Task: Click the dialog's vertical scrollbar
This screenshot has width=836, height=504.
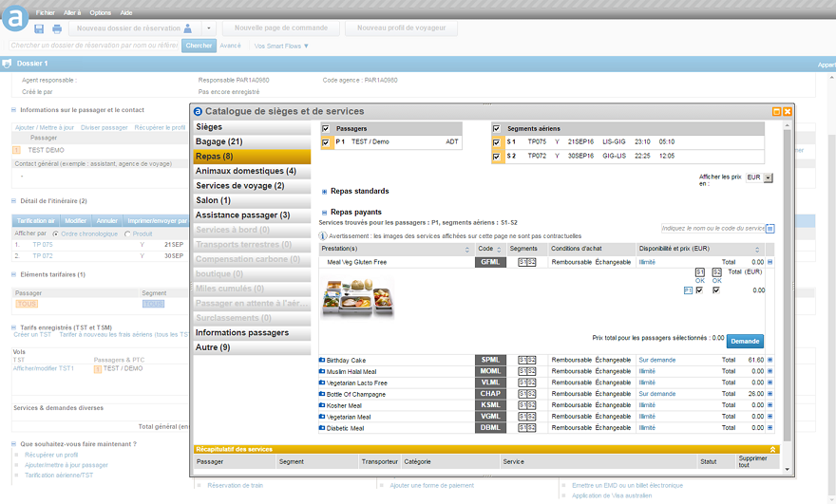Action: (x=786, y=285)
